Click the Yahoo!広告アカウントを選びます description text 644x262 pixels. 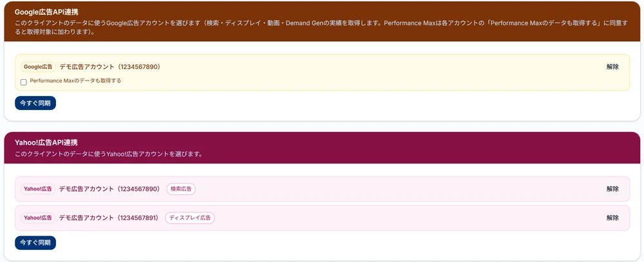pyautogui.click(x=108, y=154)
